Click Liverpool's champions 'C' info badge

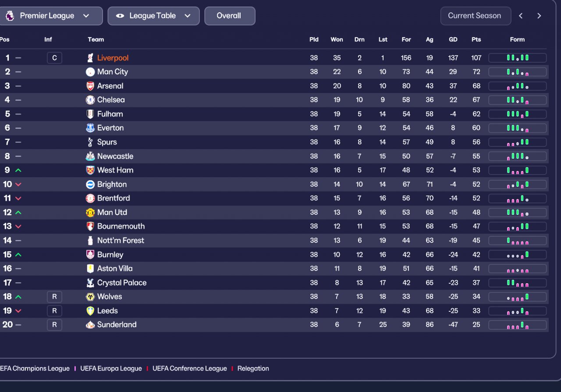pyautogui.click(x=54, y=58)
